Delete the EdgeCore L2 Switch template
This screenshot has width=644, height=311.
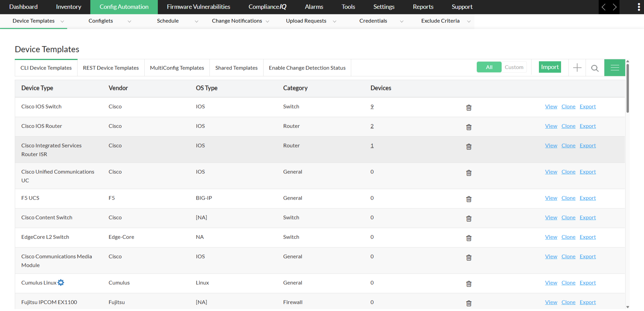click(x=469, y=238)
